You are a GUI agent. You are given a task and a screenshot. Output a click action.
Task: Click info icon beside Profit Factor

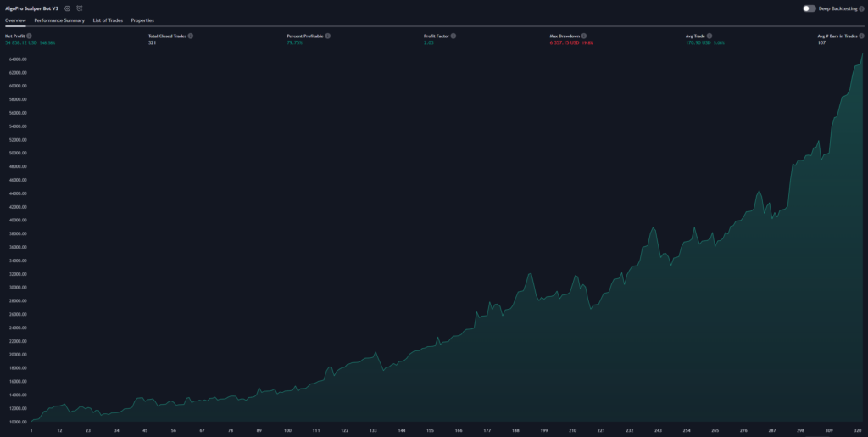pyautogui.click(x=453, y=36)
